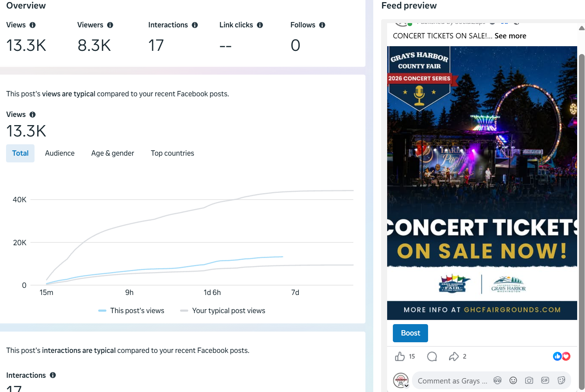Like the post with the thumbs-up icon
Viewport: 585px width, 392px height.
tap(400, 356)
